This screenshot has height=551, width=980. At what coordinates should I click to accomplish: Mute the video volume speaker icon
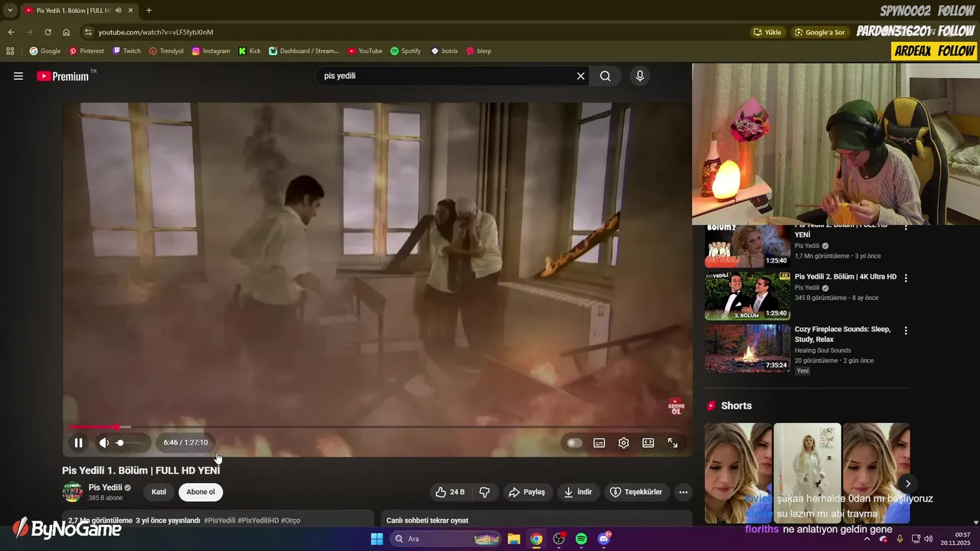coord(103,442)
